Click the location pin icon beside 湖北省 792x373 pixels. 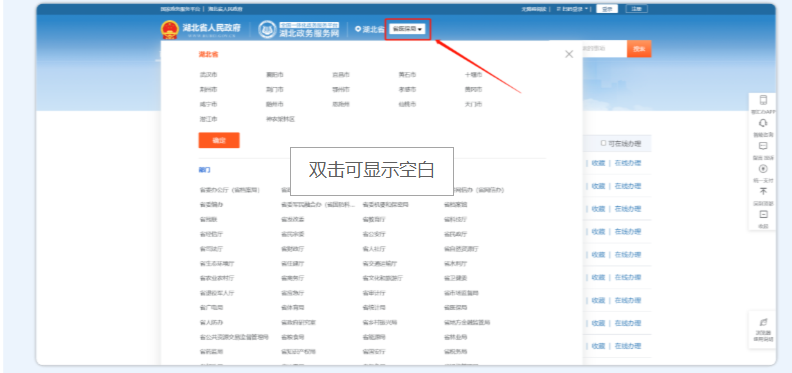358,29
